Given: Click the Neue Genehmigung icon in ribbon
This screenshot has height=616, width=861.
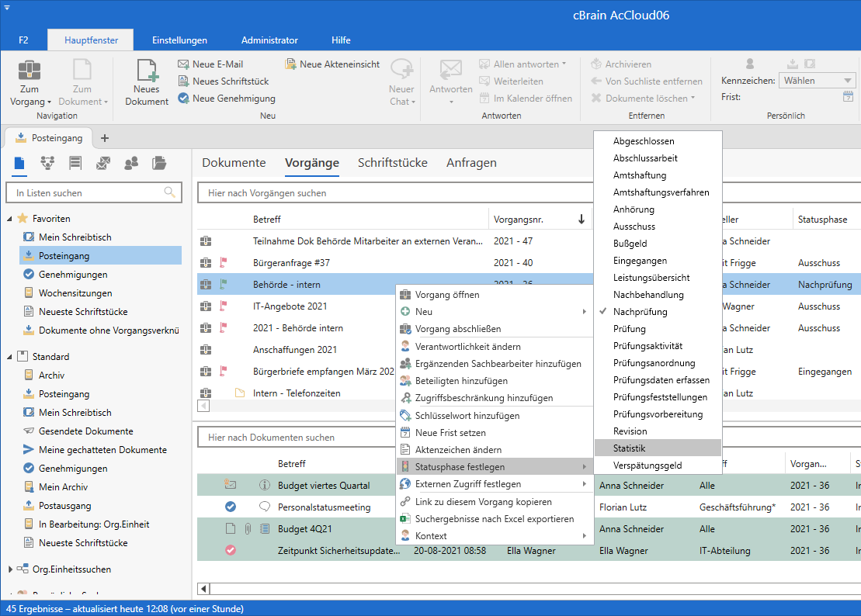Looking at the screenshot, I should 184,99.
